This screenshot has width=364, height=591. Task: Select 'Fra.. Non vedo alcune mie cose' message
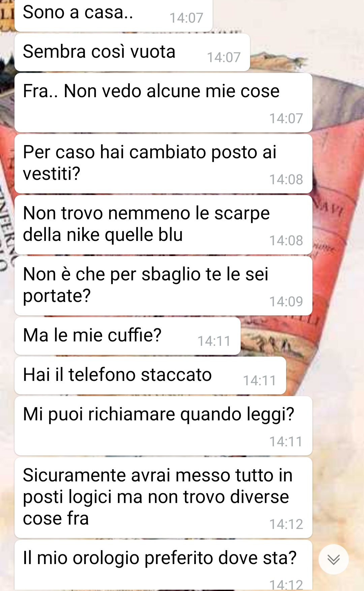pos(163,103)
